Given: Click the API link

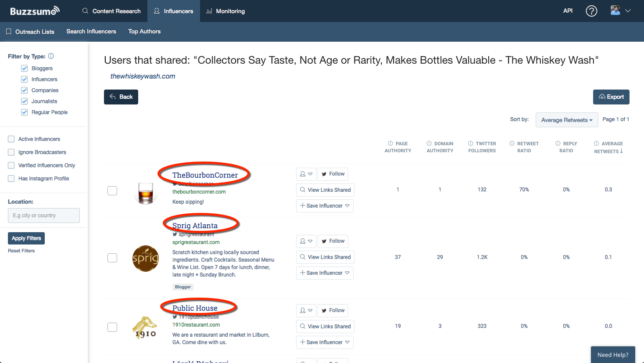Looking at the screenshot, I should (568, 11).
